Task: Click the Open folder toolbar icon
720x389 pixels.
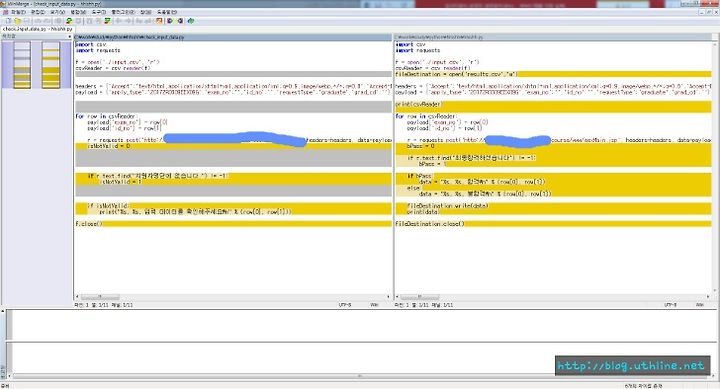Action: click(17, 21)
